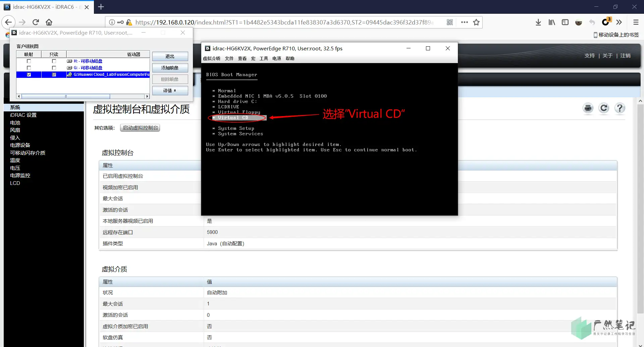Click 启动虚拟控制台 button
644x347 pixels.
pos(140,128)
